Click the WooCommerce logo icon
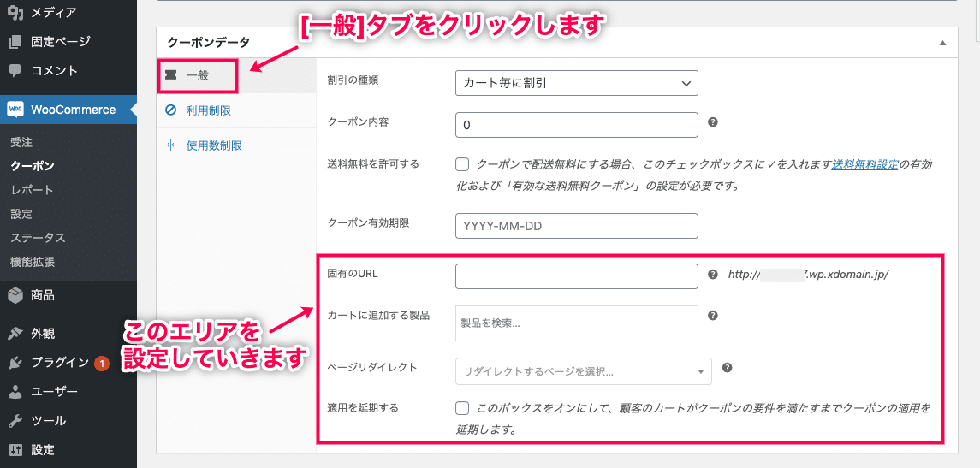980x468 pixels. (x=15, y=110)
